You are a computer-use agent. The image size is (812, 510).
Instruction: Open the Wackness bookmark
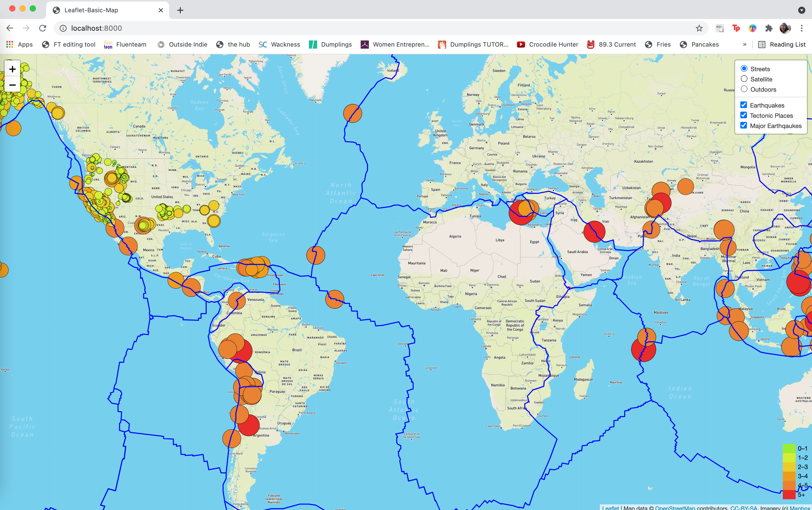(x=279, y=45)
